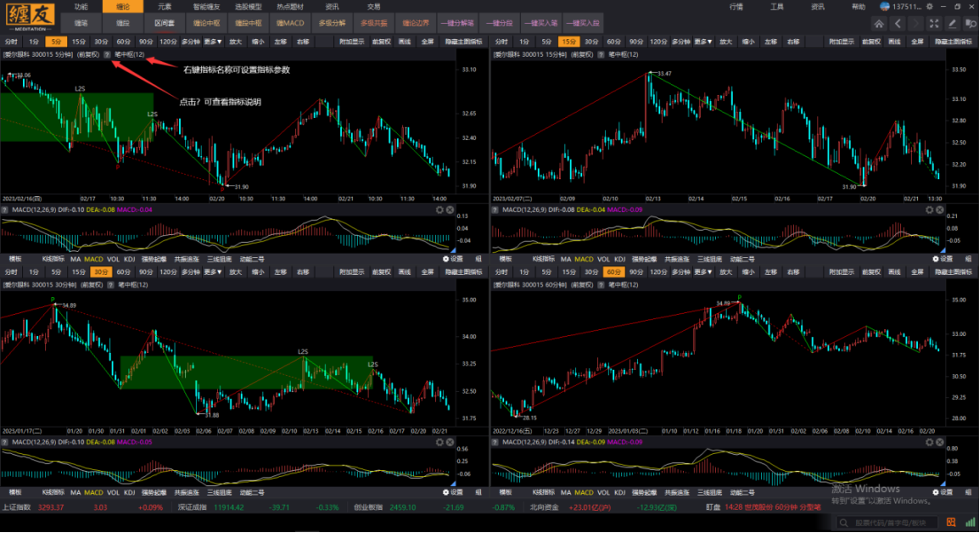
Task: Toggle 附加显示 in the bottom-left chart toolbar
Action: pyautogui.click(x=352, y=271)
